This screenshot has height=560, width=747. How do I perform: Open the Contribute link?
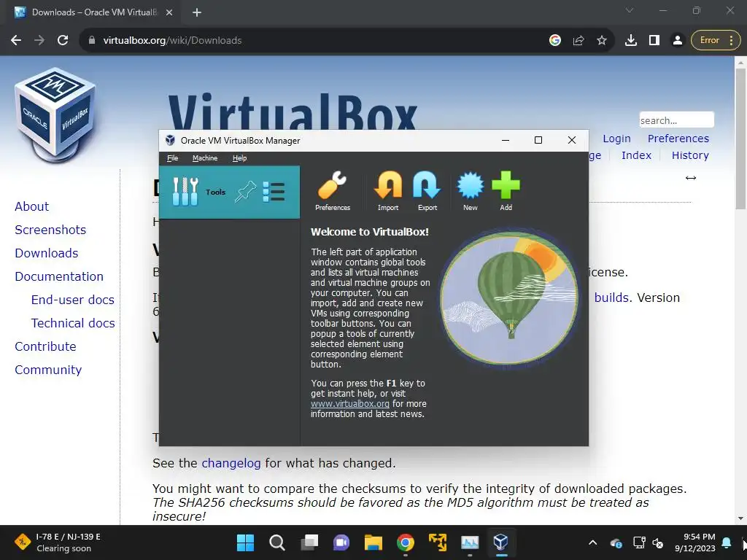45,346
